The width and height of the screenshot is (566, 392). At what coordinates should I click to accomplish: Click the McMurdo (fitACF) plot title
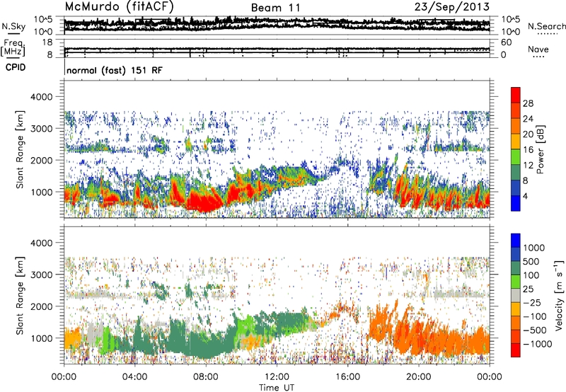(x=119, y=7)
